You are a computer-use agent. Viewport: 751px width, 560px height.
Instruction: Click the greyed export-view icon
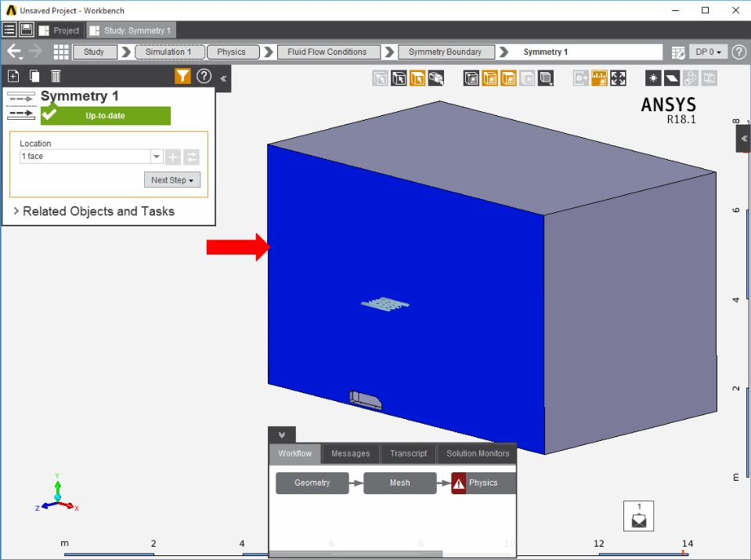tap(580, 78)
